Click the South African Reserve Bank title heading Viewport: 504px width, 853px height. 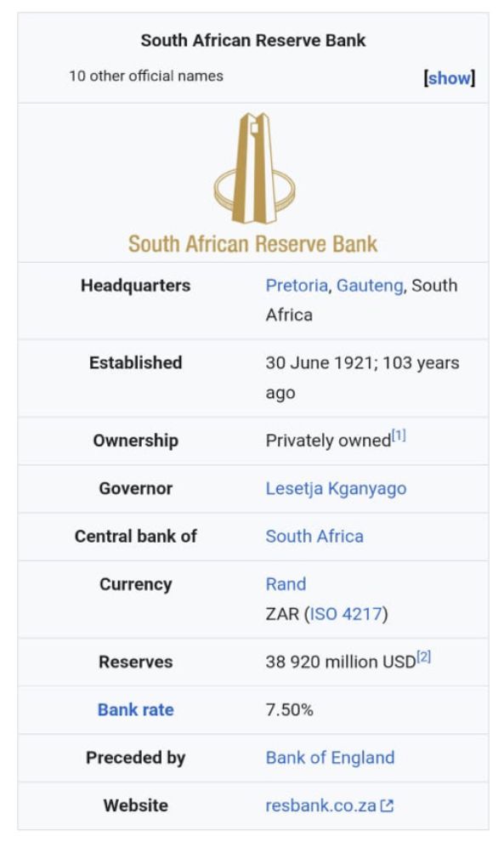[x=253, y=40]
